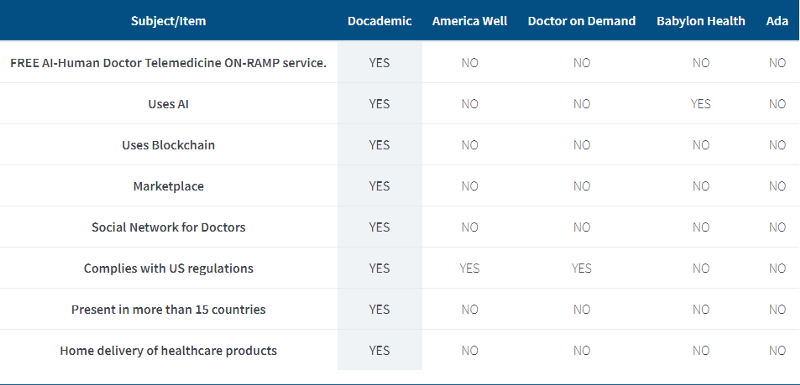The width and height of the screenshot is (800, 385).
Task: Select the Ada column header
Action: (777, 21)
